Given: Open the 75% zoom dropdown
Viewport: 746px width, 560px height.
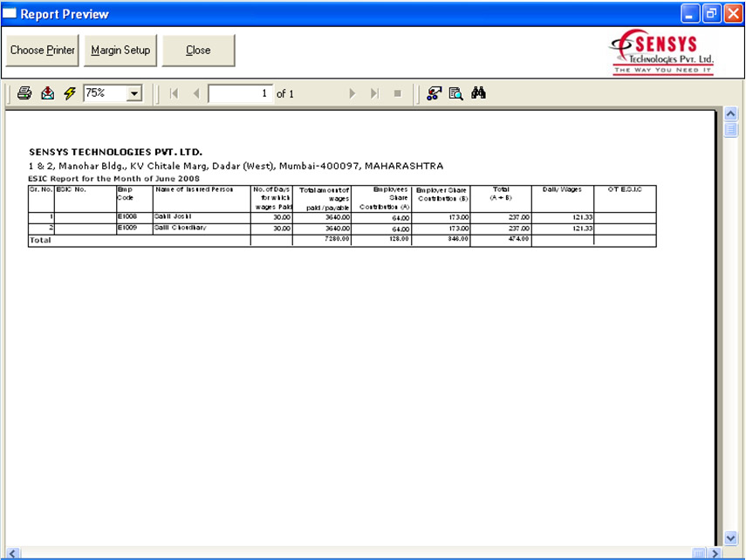Looking at the screenshot, I should click(x=134, y=93).
